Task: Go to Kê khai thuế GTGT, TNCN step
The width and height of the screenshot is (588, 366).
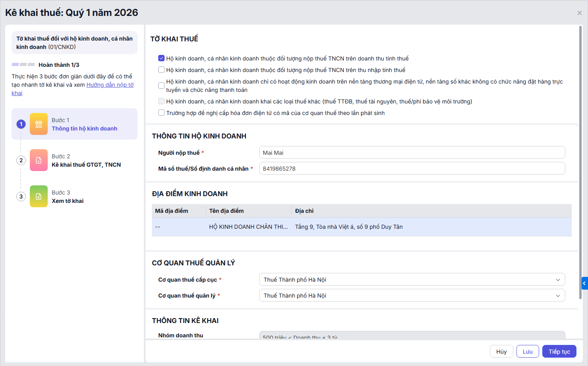Action: coord(86,165)
